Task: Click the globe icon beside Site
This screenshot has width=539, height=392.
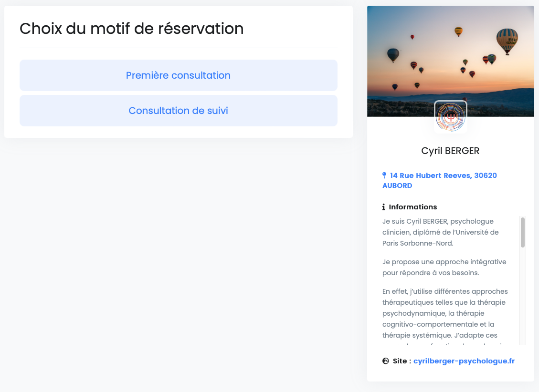Action: tap(386, 361)
